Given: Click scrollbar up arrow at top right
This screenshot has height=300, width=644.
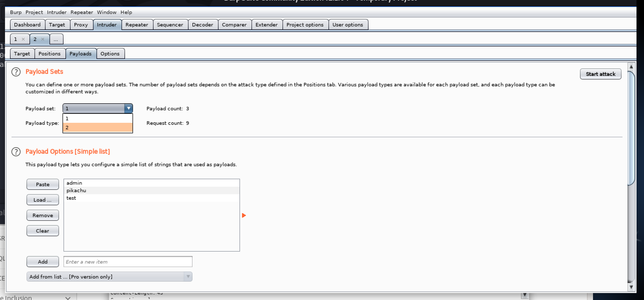Looking at the screenshot, I should coord(631,67).
